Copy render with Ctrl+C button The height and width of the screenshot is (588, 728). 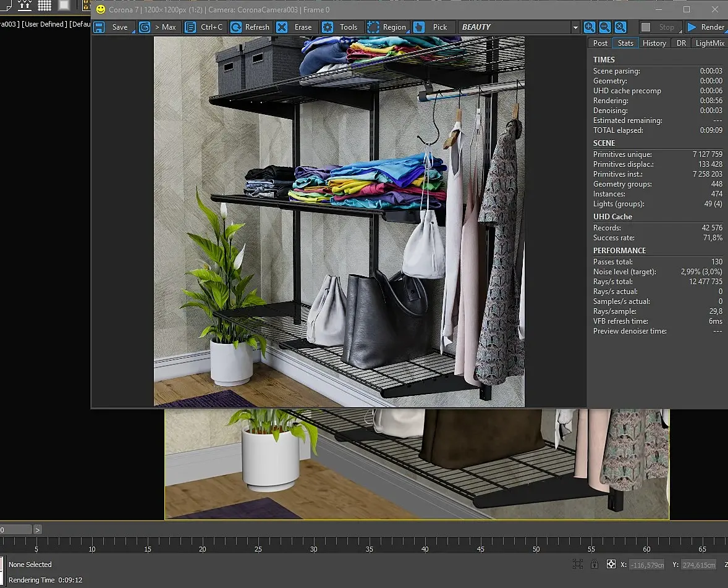205,27
